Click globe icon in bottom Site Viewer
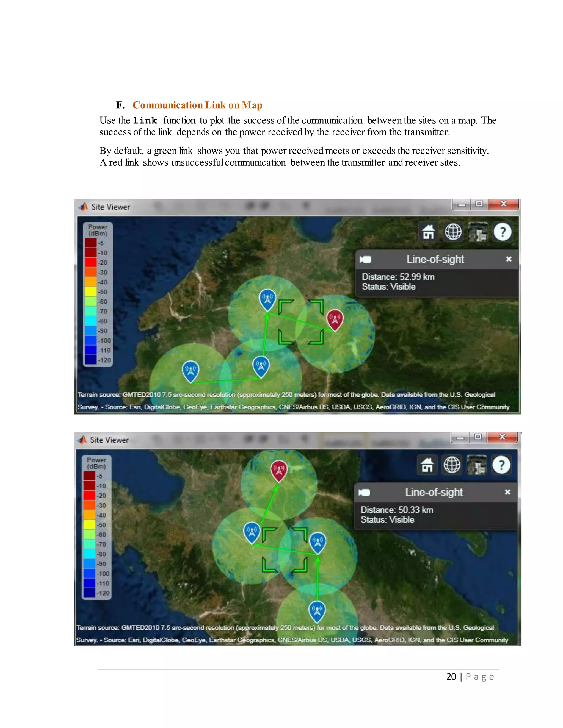The image size is (563, 728). click(452, 465)
